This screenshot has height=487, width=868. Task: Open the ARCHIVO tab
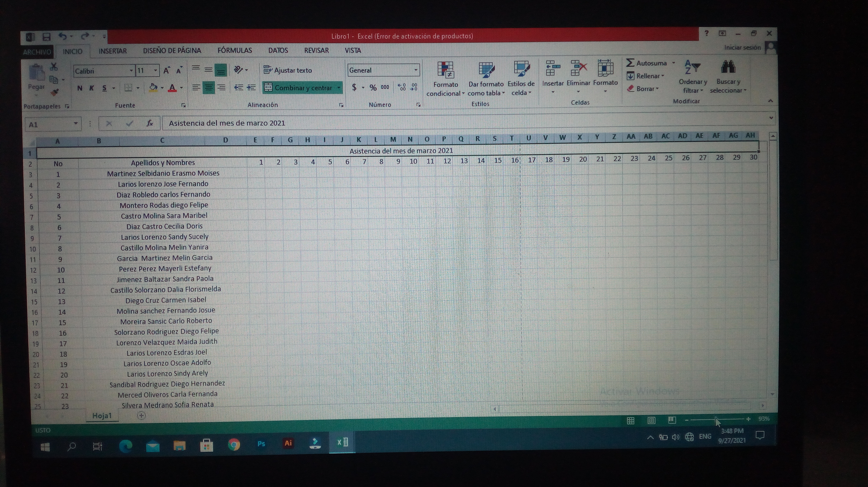37,52
